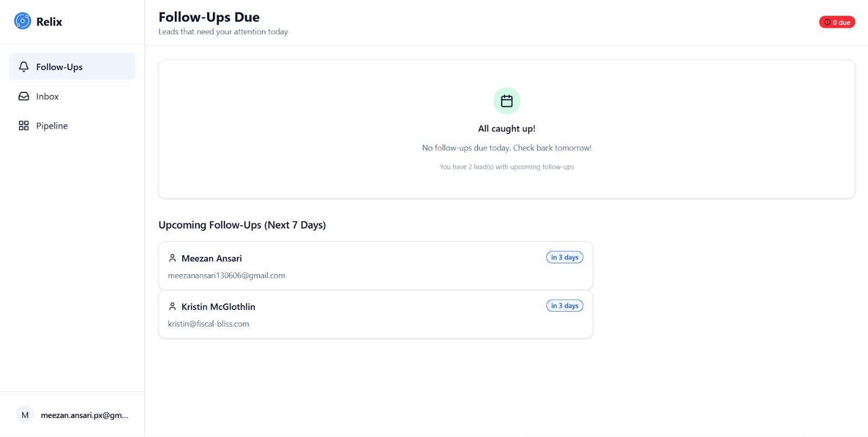Click the meezanansari130606@gmail.com email address

(x=226, y=275)
